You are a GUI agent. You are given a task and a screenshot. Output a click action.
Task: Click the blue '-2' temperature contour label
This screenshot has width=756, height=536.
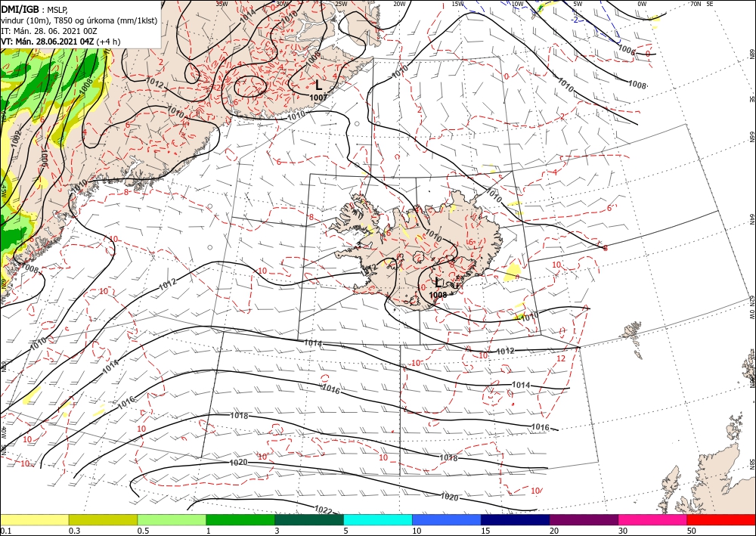(575, 20)
